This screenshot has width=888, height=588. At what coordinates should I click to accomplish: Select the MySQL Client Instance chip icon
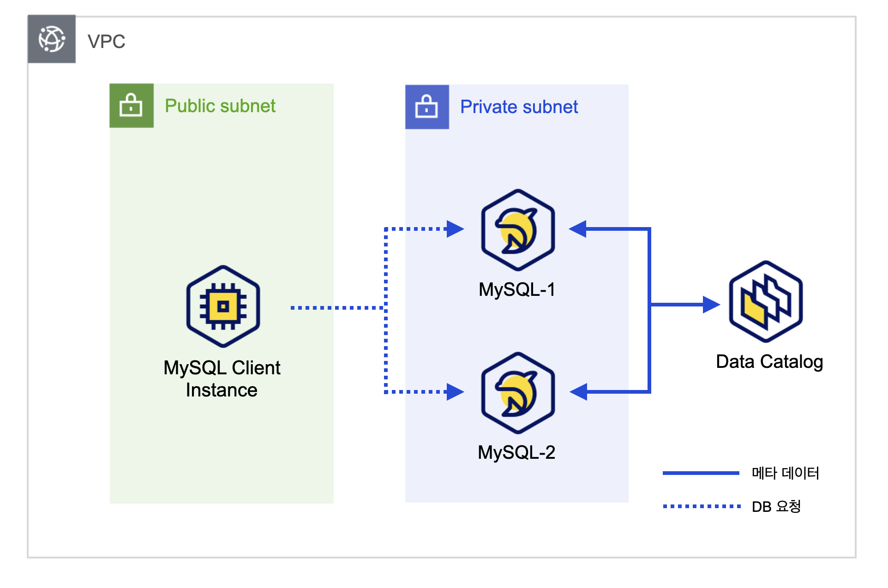click(x=223, y=306)
